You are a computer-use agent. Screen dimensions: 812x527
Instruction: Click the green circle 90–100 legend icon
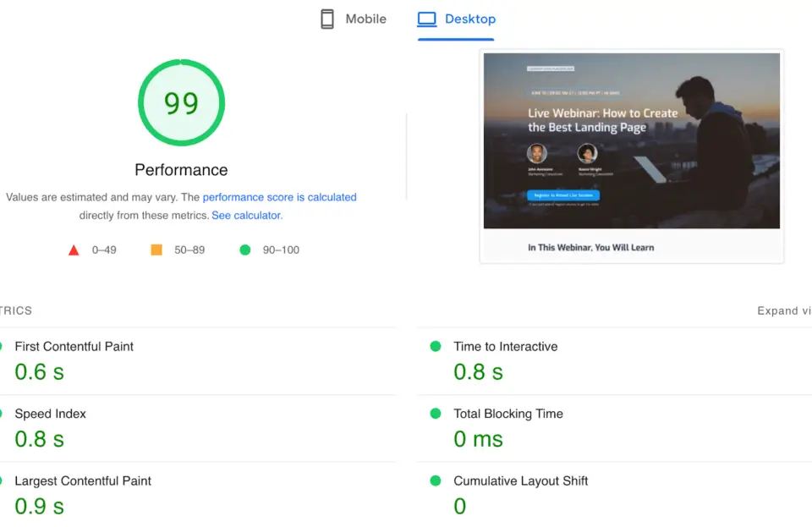pos(245,250)
